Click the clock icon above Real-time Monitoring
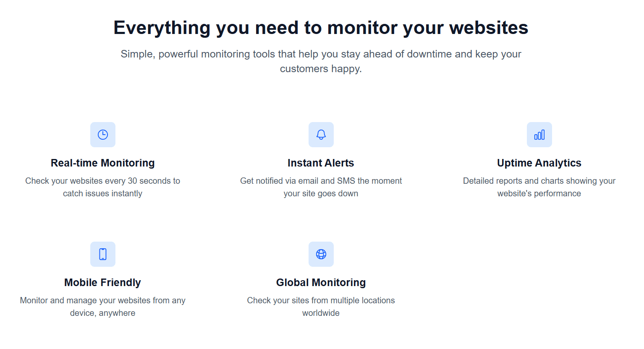This screenshot has height=349, width=644. pos(103,135)
